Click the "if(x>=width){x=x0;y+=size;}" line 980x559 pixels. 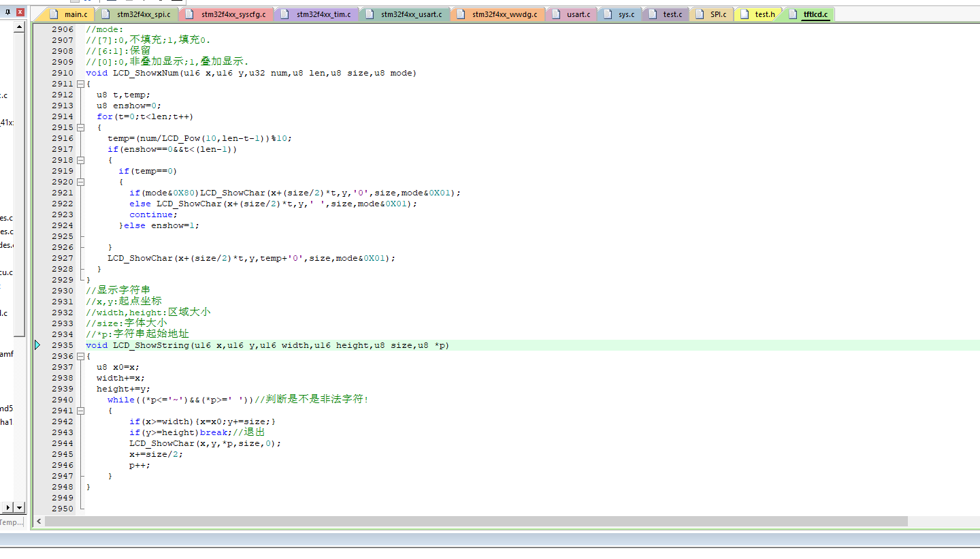click(x=202, y=421)
